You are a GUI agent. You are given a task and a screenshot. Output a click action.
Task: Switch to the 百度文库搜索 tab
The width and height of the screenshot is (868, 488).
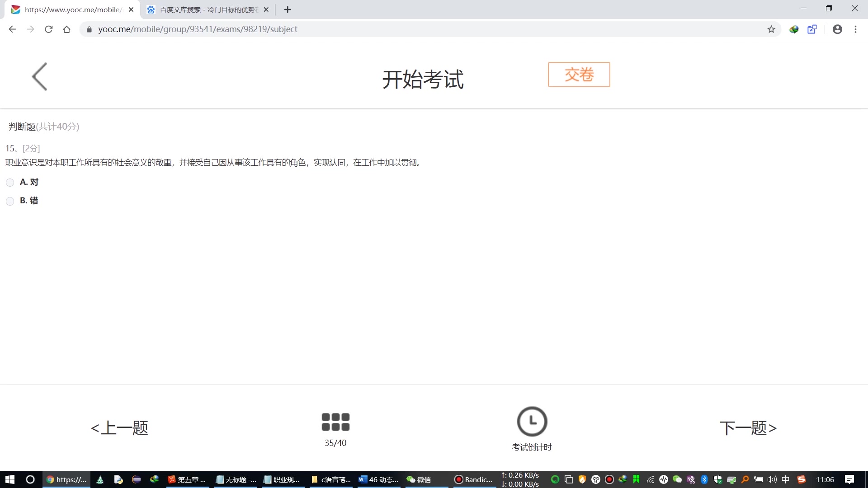tap(208, 9)
